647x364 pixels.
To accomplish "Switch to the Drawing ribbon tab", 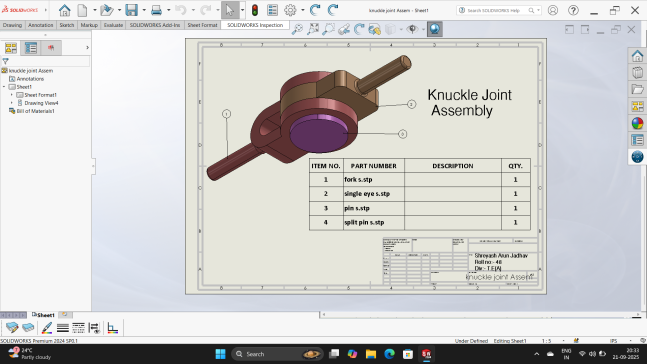I will coord(12,25).
